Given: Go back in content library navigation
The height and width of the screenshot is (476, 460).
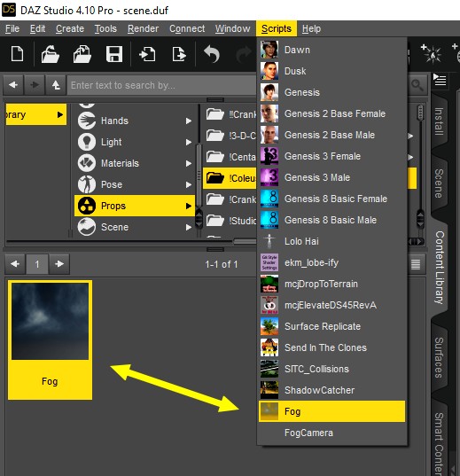Looking at the screenshot, I should 13,85.
